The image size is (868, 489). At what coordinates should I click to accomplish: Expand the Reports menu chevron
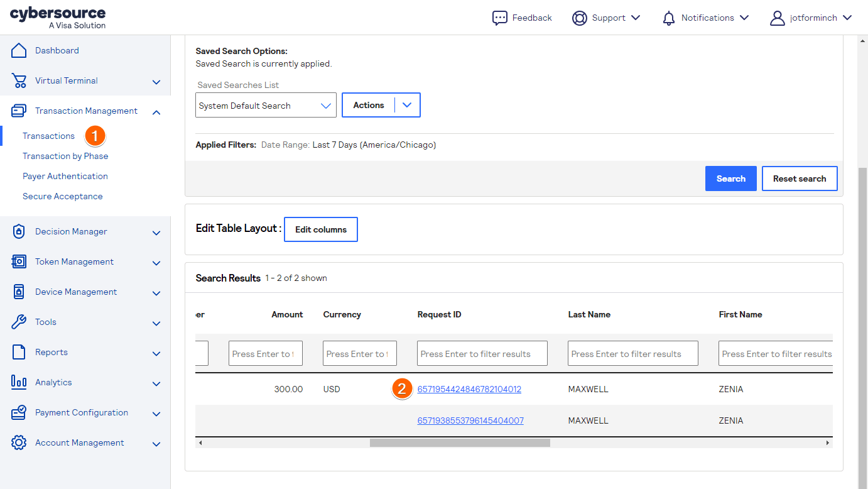(156, 353)
